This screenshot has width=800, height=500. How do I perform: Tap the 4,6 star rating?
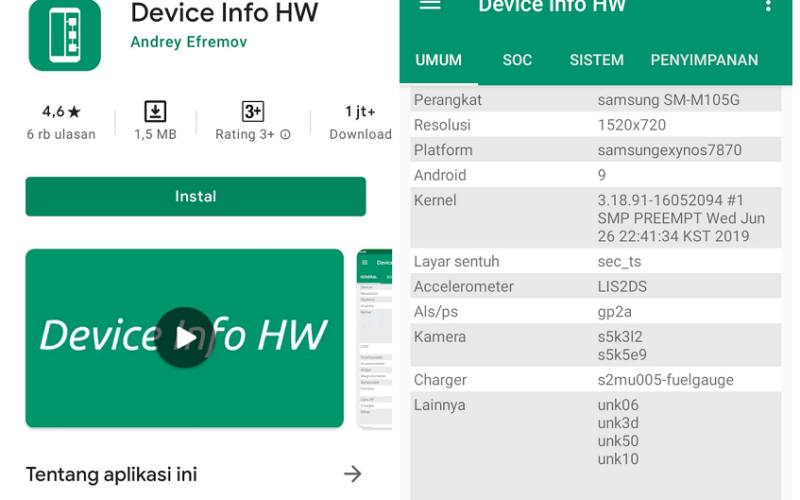[x=61, y=111]
